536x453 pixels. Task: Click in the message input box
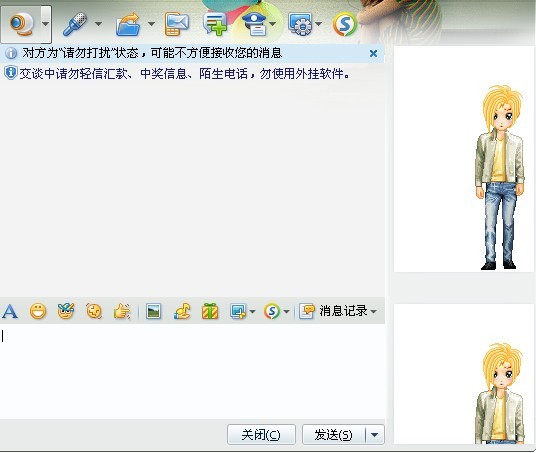click(192, 371)
